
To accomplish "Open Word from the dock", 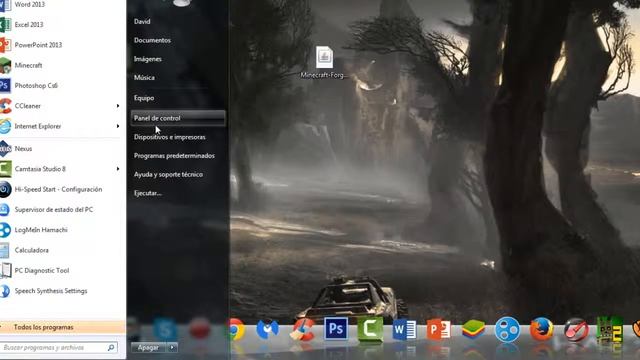I will point(404,329).
